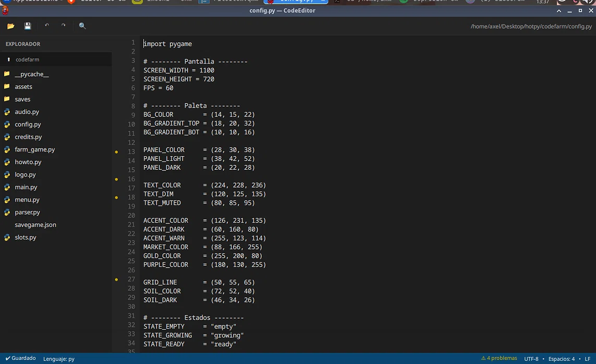Open search with the magnifier icon
The image size is (596, 364).
(82, 26)
